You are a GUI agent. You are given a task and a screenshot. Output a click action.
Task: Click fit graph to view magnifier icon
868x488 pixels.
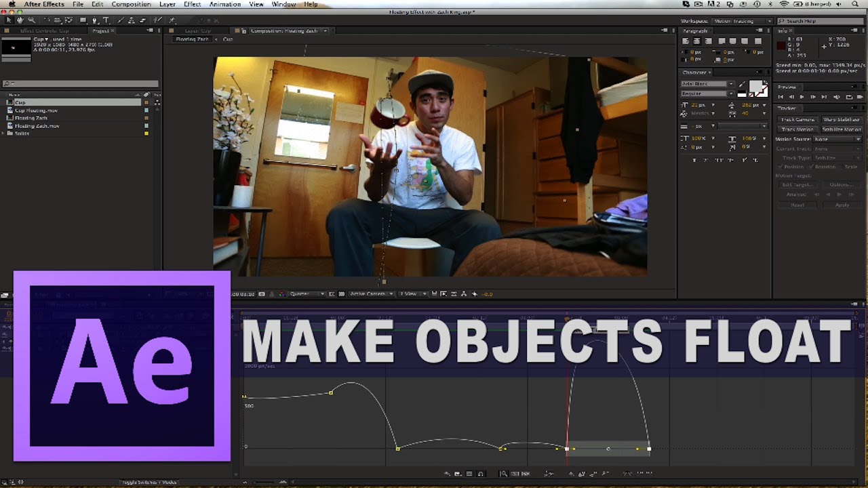point(504,474)
